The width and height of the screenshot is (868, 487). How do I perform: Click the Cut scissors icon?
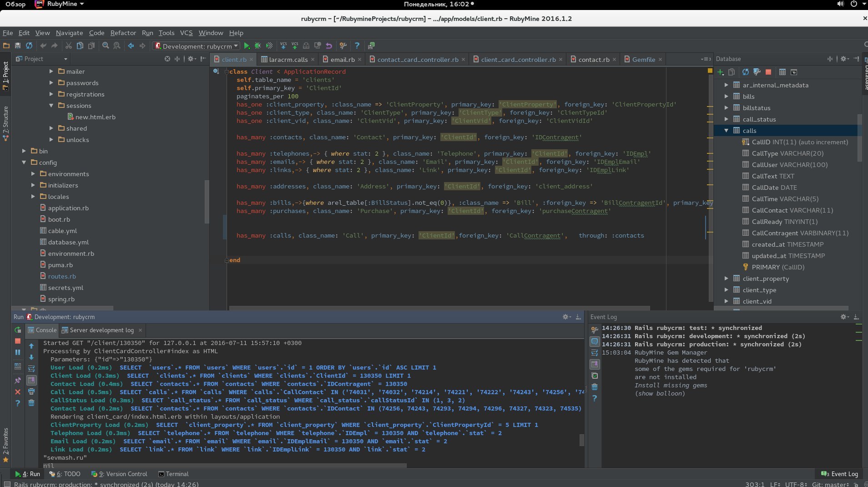(x=68, y=46)
